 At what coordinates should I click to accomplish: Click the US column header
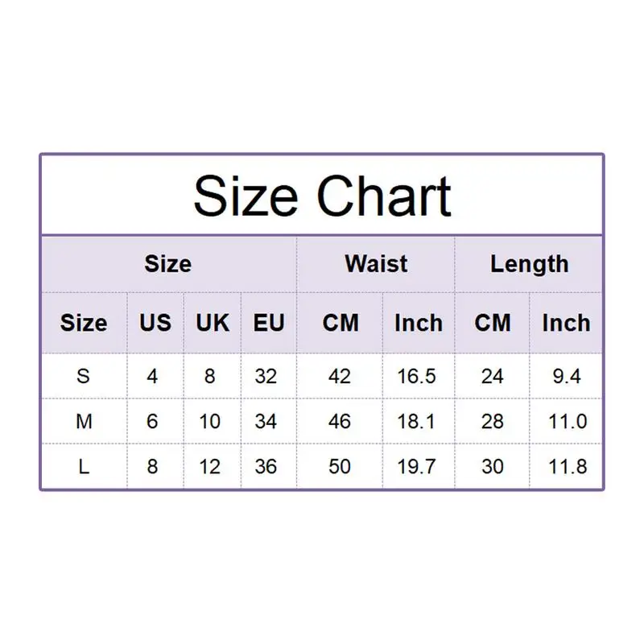pos(155,323)
